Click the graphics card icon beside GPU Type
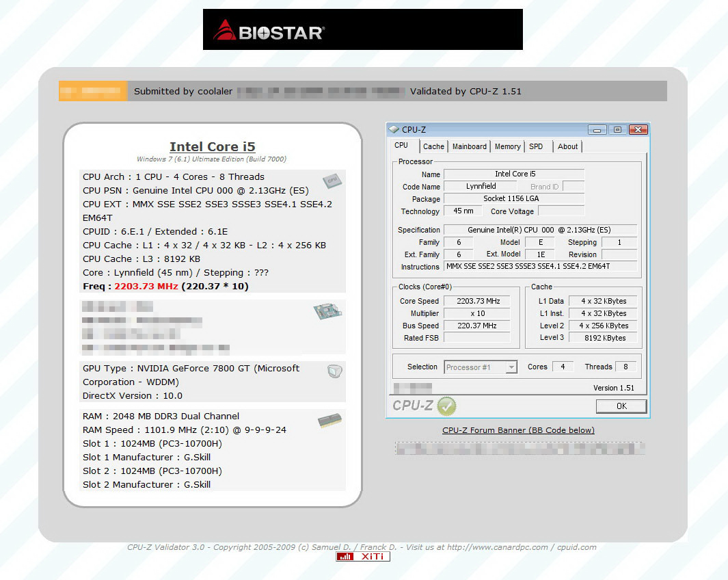 coord(334,371)
